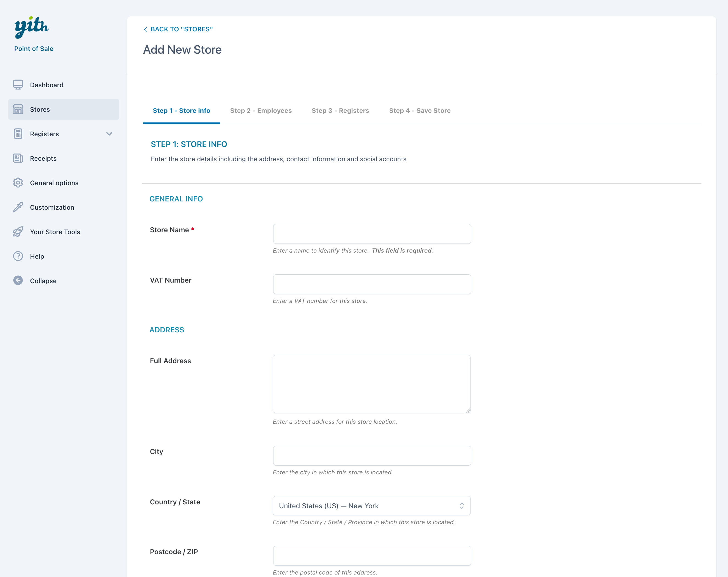This screenshot has height=577, width=728.
Task: Click the Store Name input field
Action: (372, 234)
